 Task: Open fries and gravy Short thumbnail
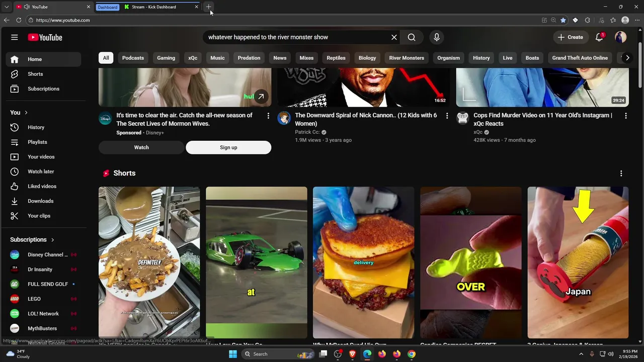point(149,262)
